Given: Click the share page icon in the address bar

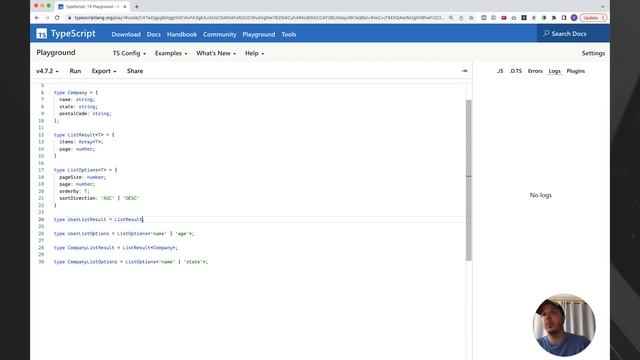Looking at the screenshot, I should point(461,18).
